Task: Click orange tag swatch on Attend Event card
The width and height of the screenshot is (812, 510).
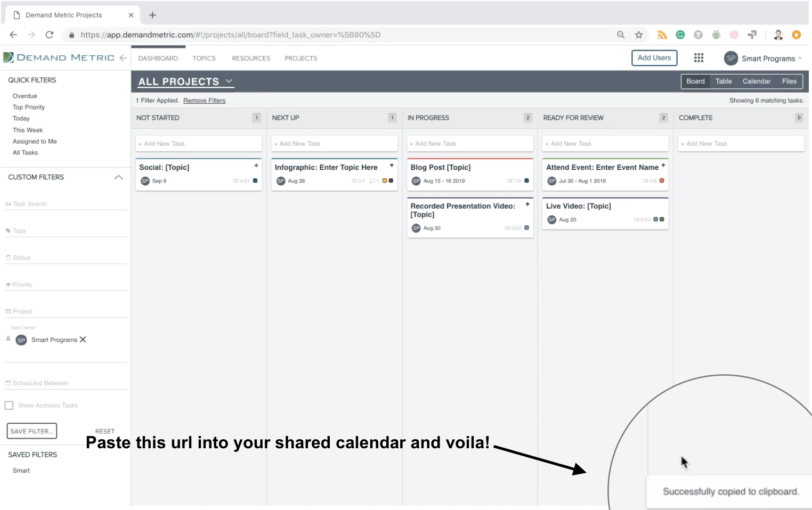Action: click(662, 180)
